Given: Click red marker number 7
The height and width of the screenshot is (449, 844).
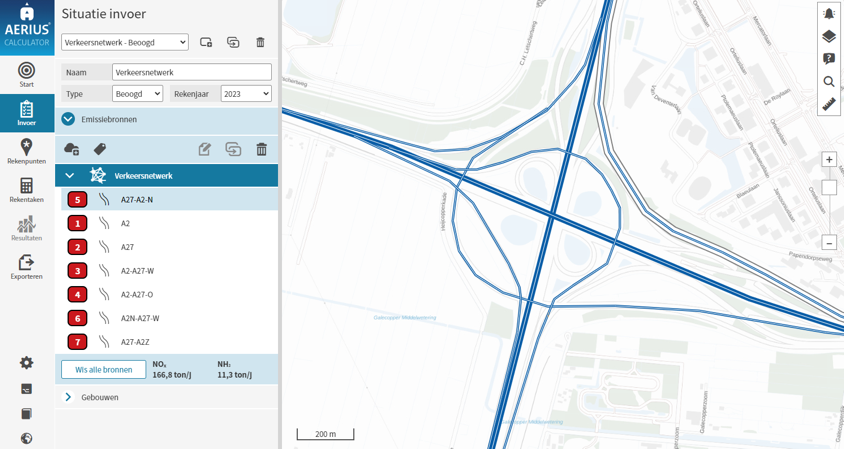Looking at the screenshot, I should pos(78,341).
